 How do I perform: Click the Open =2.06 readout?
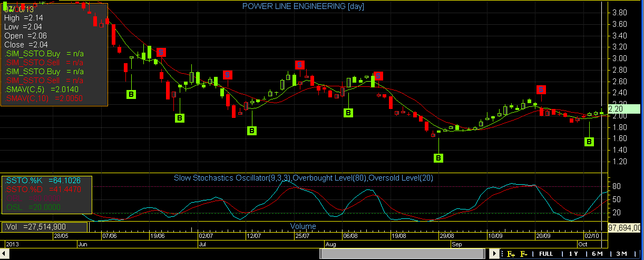click(25, 35)
